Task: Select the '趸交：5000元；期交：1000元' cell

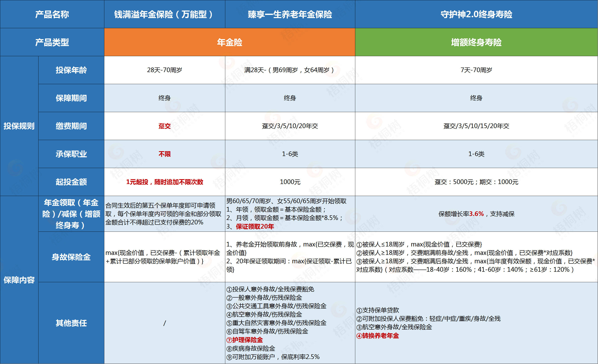Action: point(476,182)
